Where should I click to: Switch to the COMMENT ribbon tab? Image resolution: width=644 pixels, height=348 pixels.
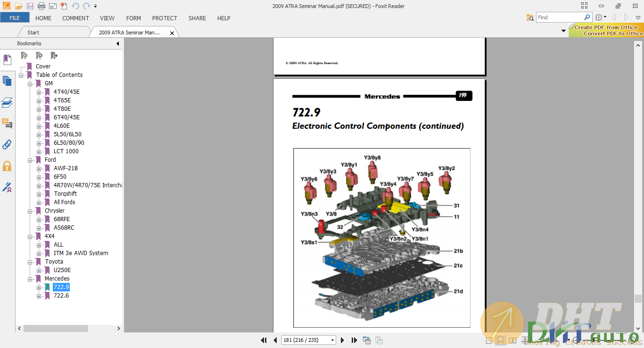click(x=75, y=18)
